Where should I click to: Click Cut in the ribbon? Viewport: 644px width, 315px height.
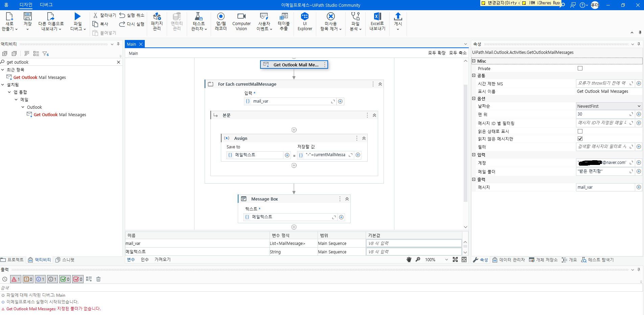(105, 15)
